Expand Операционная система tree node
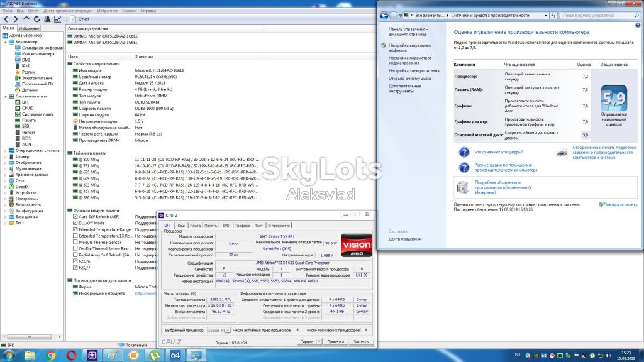644x362 pixels. (5, 151)
